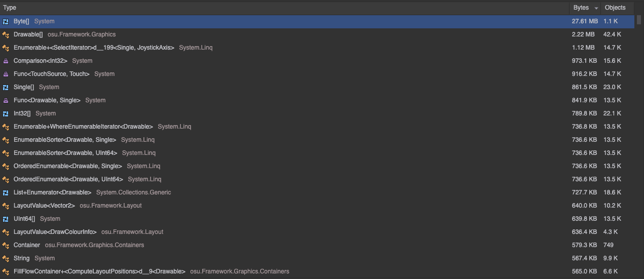The height and width of the screenshot is (279, 644).
Task: Click the class icon beside Drawable[] row
Action: point(6,34)
